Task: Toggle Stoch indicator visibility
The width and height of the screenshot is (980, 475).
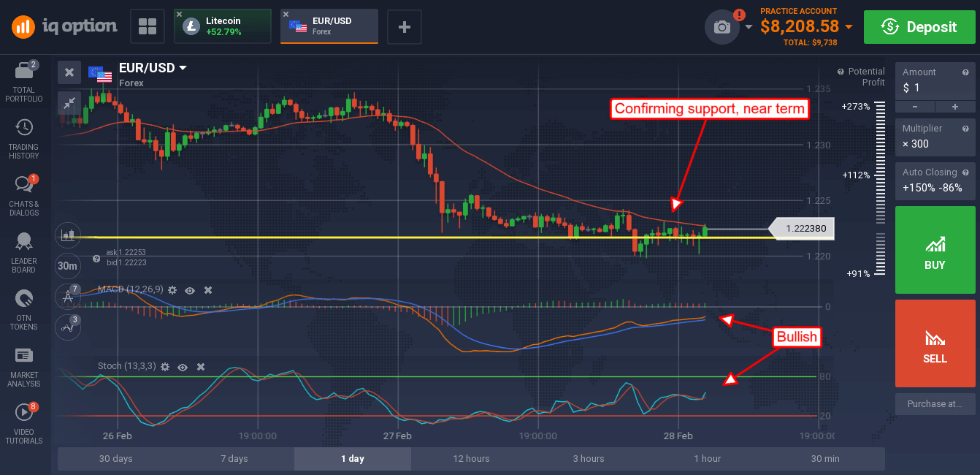Action: (183, 366)
